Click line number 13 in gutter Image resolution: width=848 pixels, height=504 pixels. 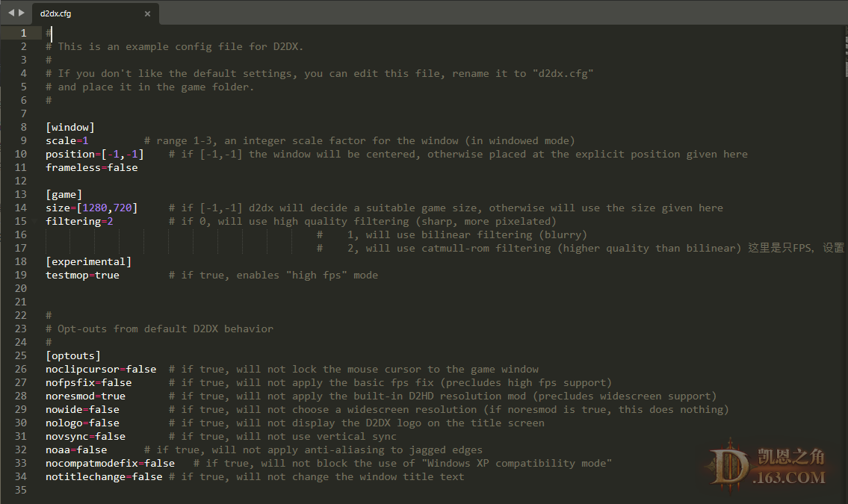coord(21,194)
